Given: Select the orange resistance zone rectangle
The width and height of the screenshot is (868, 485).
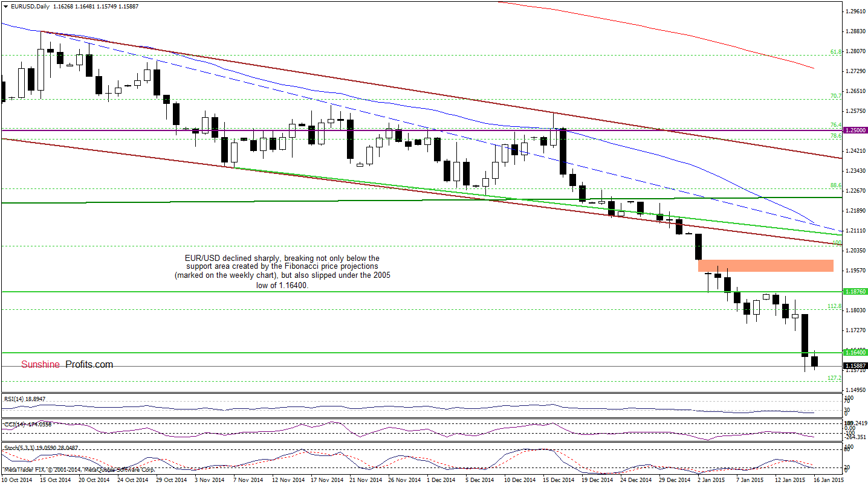Looking at the screenshot, I should [x=765, y=265].
